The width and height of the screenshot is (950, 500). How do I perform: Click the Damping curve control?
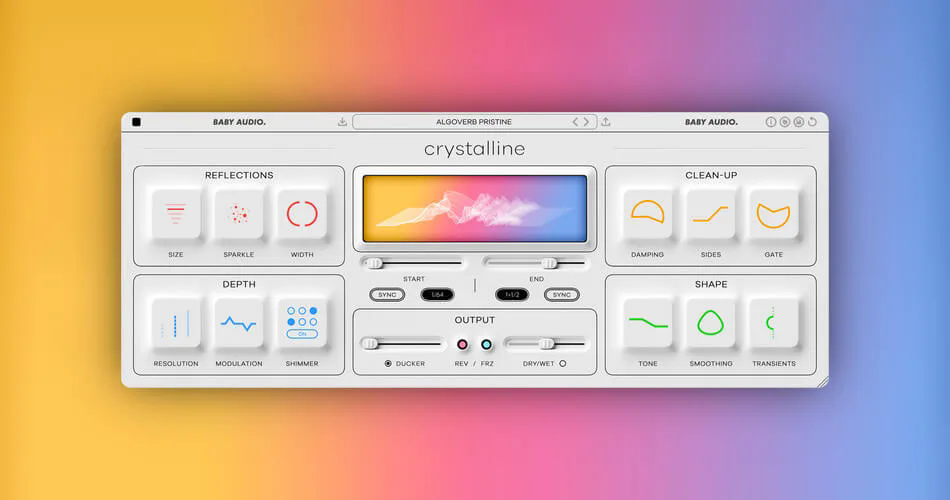click(x=648, y=214)
